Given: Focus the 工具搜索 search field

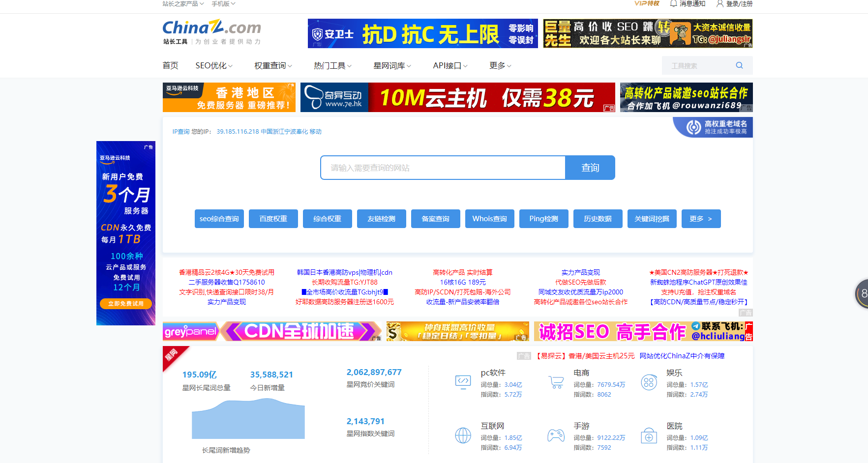Looking at the screenshot, I should [x=698, y=65].
